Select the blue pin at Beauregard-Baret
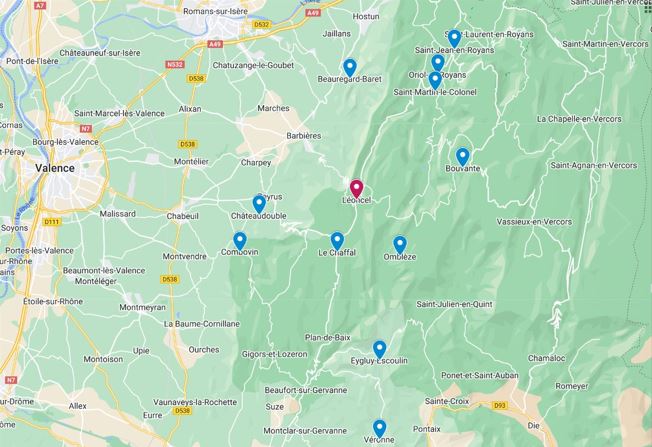This screenshot has width=652, height=447. click(x=350, y=68)
